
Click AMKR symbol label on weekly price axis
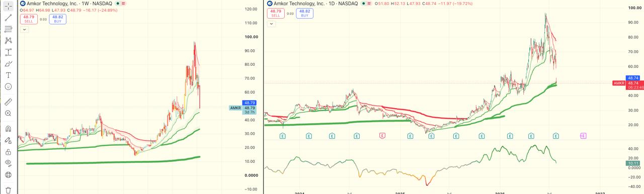coord(235,108)
